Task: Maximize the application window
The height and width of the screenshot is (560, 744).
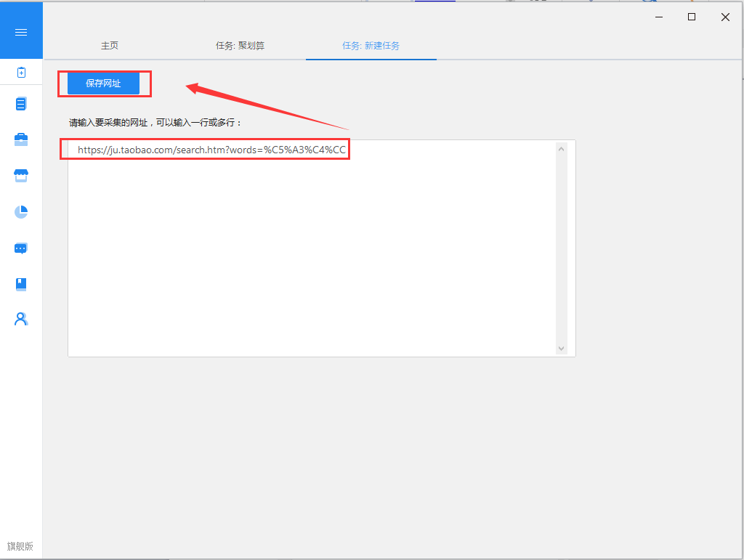Action: click(692, 17)
